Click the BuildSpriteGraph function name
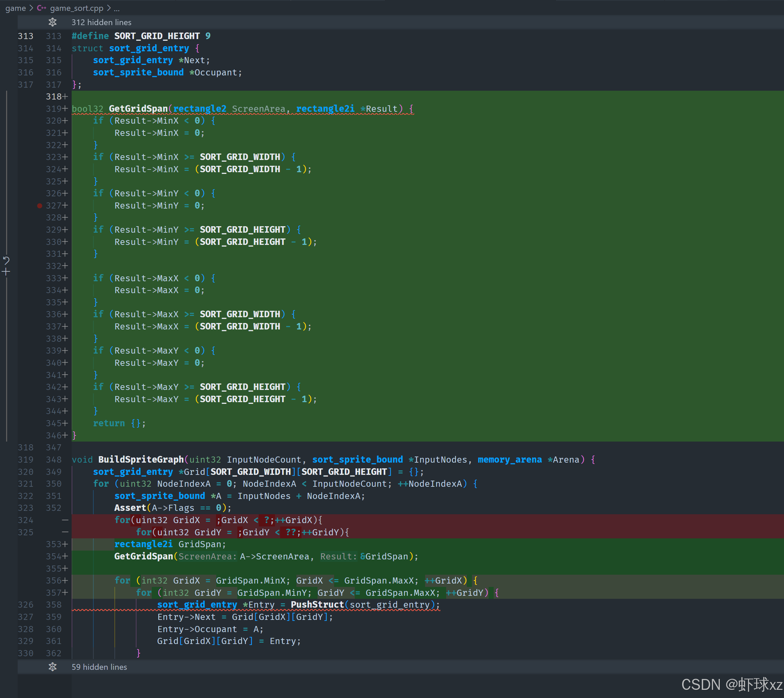The image size is (784, 698). tap(141, 459)
